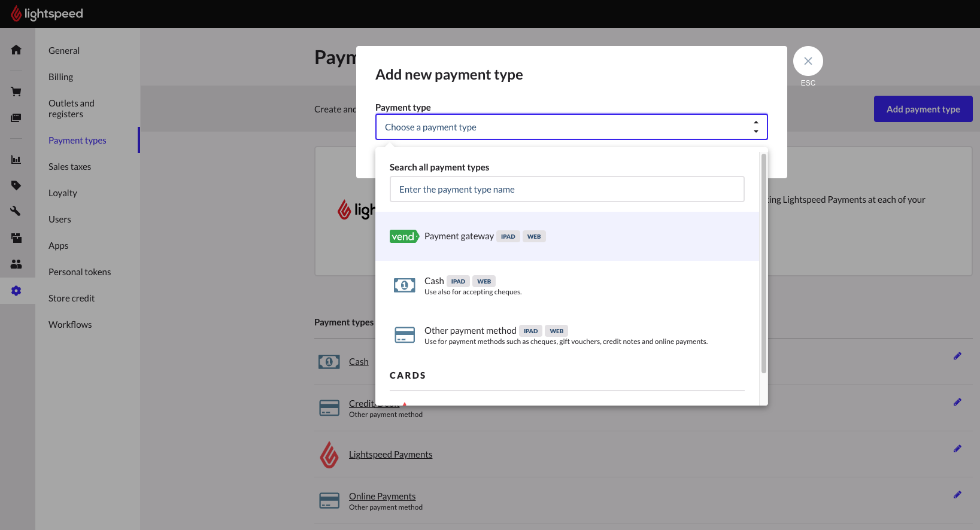The height and width of the screenshot is (530, 980).
Task: Focus the payment type name search field
Action: [x=566, y=190]
